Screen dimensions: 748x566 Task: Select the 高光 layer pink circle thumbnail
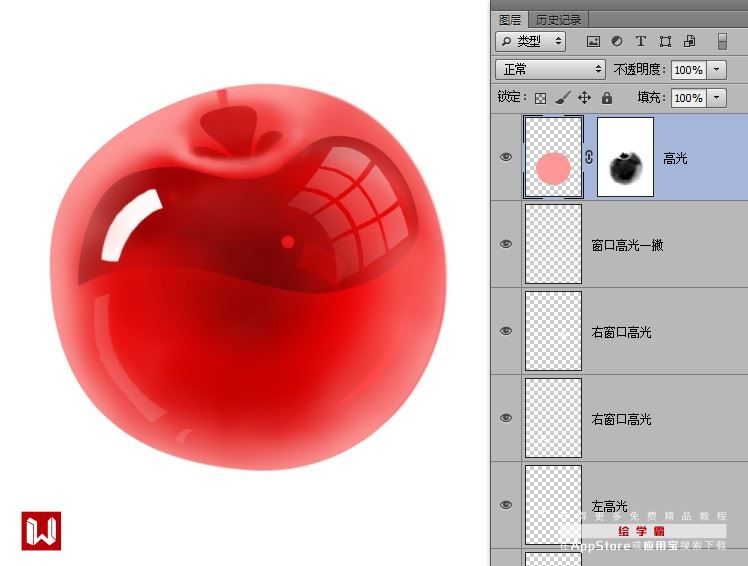553,157
